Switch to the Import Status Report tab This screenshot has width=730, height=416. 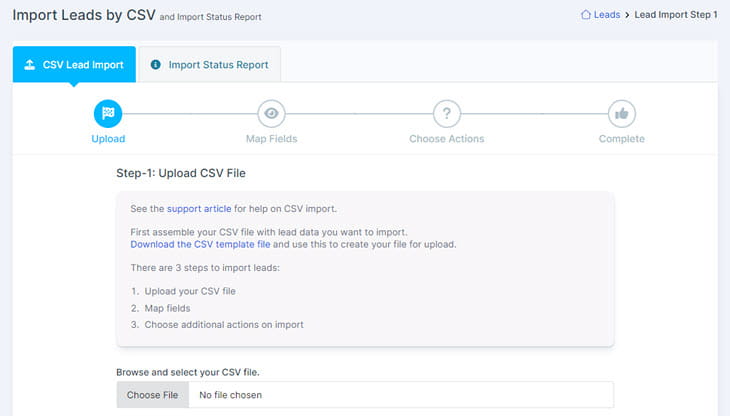coord(210,64)
